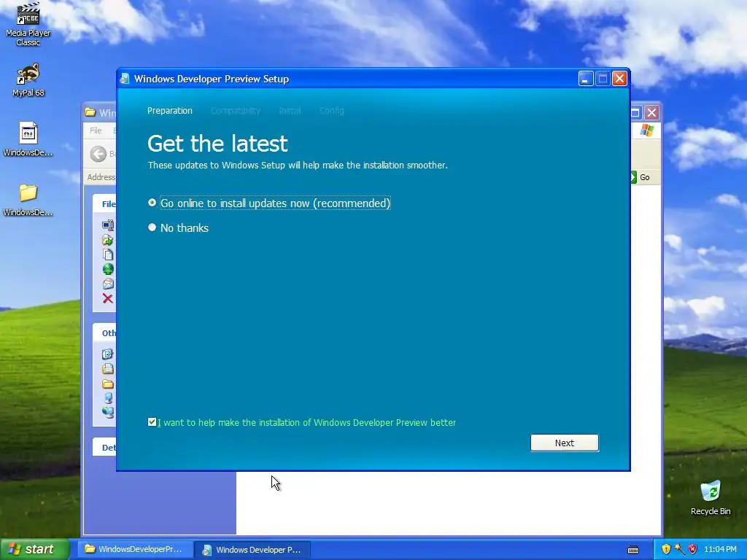Open MyPal 68 desktop shortcut

[x=28, y=79]
